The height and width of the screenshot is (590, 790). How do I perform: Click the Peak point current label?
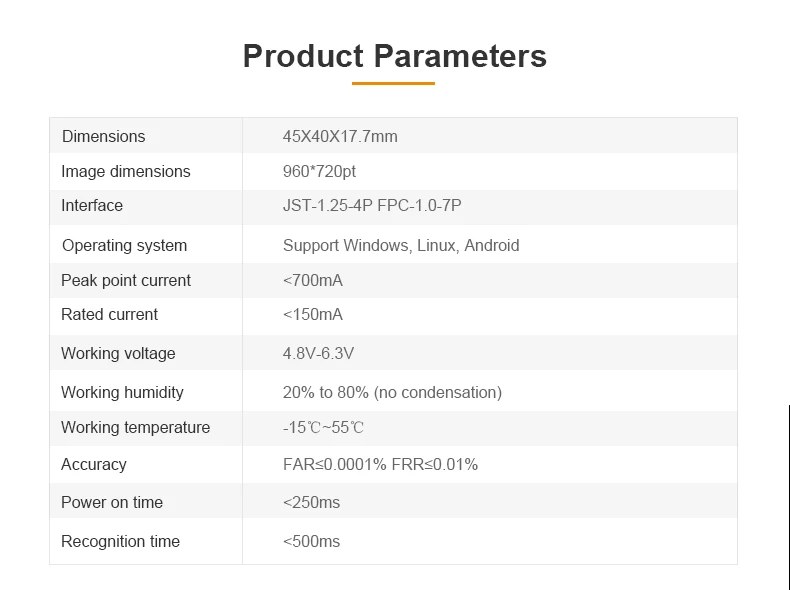(126, 280)
